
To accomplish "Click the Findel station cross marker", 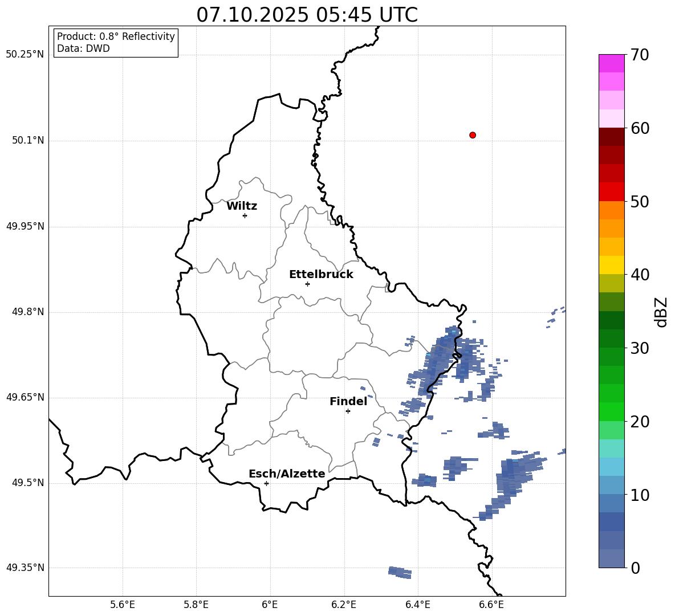I will click(348, 411).
